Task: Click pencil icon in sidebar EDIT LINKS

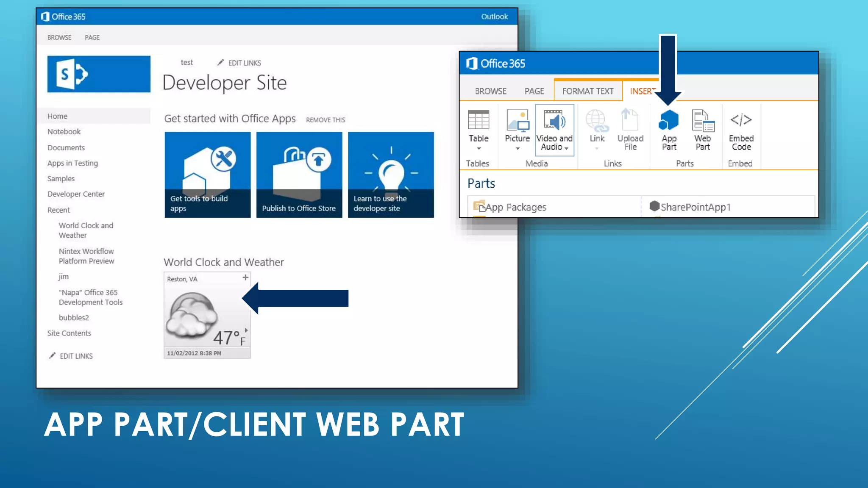Action: tap(52, 356)
